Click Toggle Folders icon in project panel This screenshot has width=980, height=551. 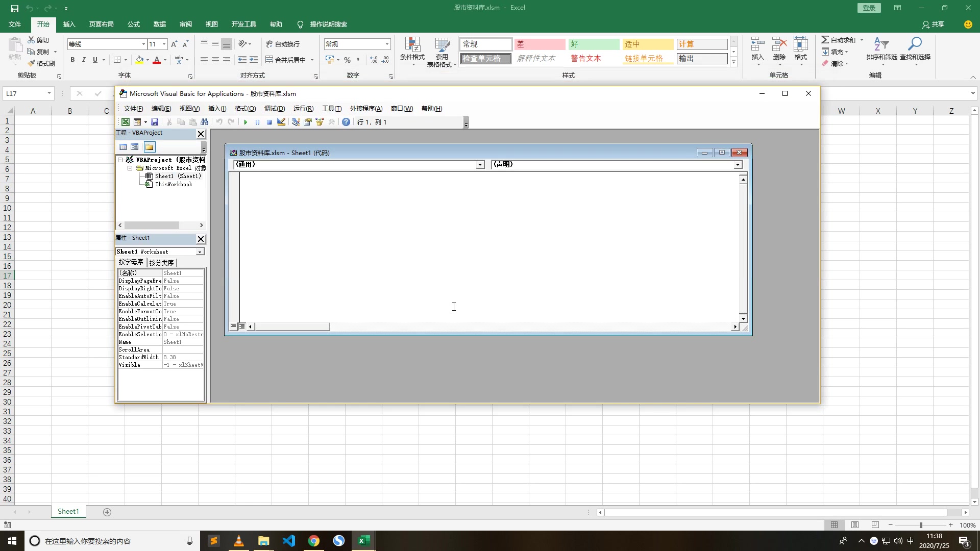(150, 147)
